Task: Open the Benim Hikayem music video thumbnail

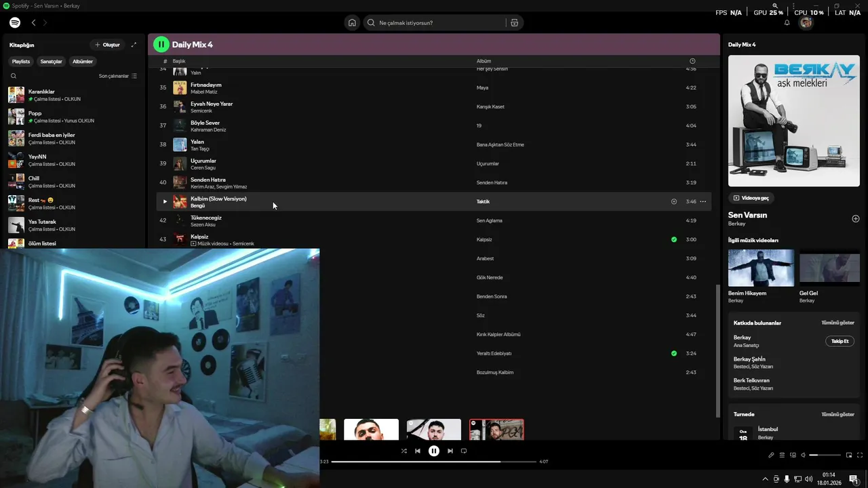Action: coord(761,268)
